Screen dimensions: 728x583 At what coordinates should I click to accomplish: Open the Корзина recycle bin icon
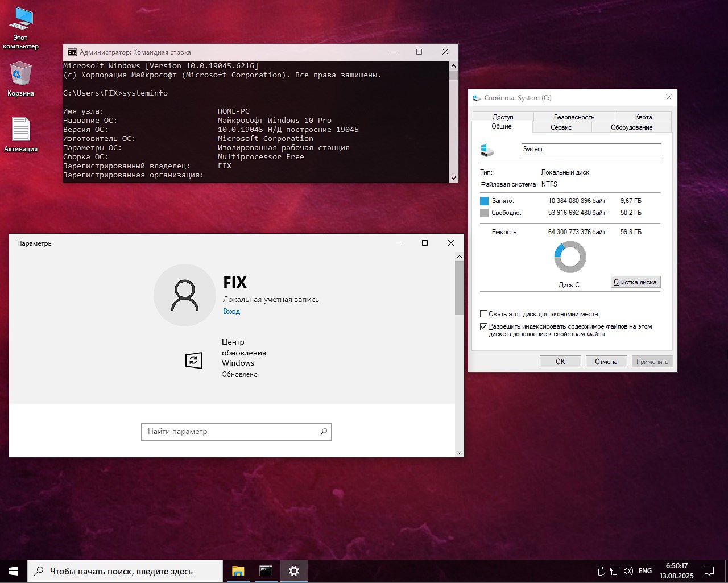20,75
